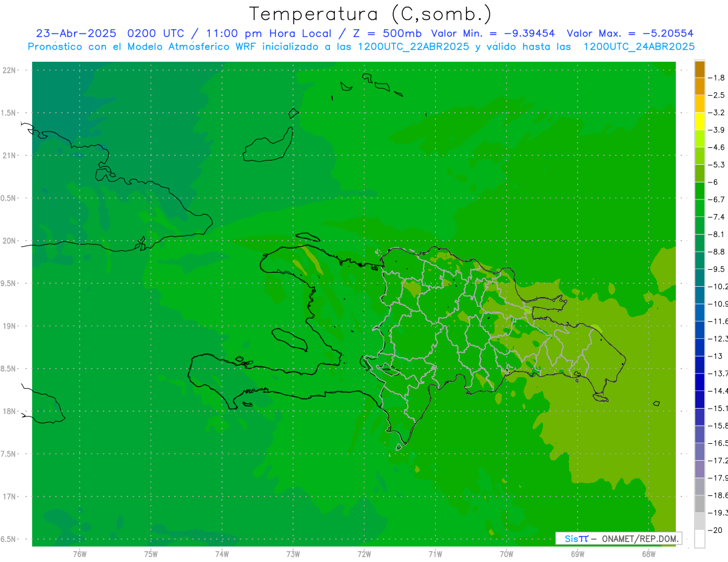Viewport: 728px width, 562px height.
Task: Click the "-8.8" color bar value
Action: (x=717, y=252)
